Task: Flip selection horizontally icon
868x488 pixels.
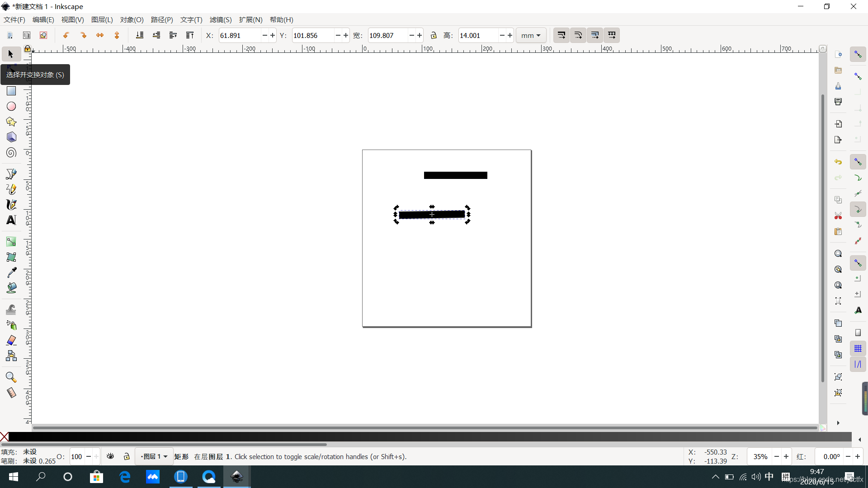Action: 100,35
